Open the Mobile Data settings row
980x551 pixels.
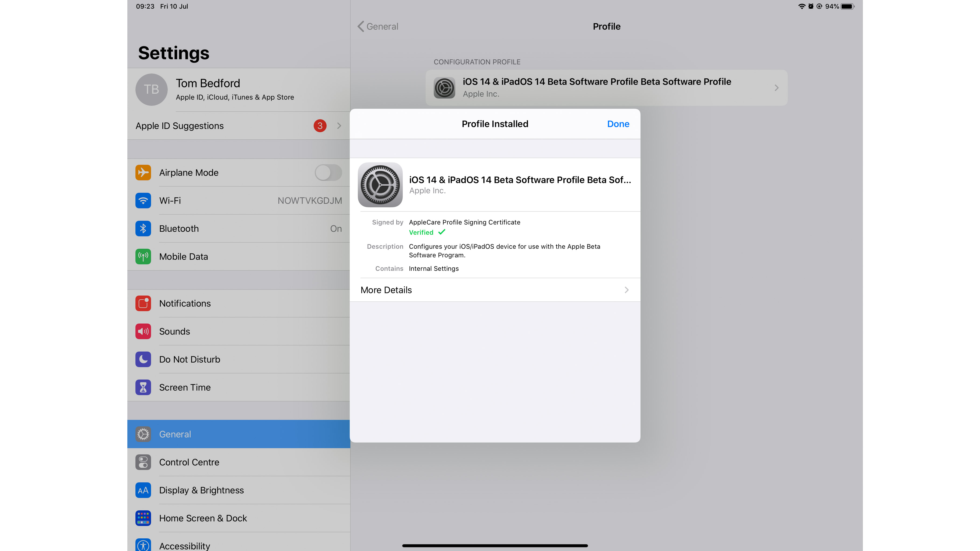coord(239,257)
